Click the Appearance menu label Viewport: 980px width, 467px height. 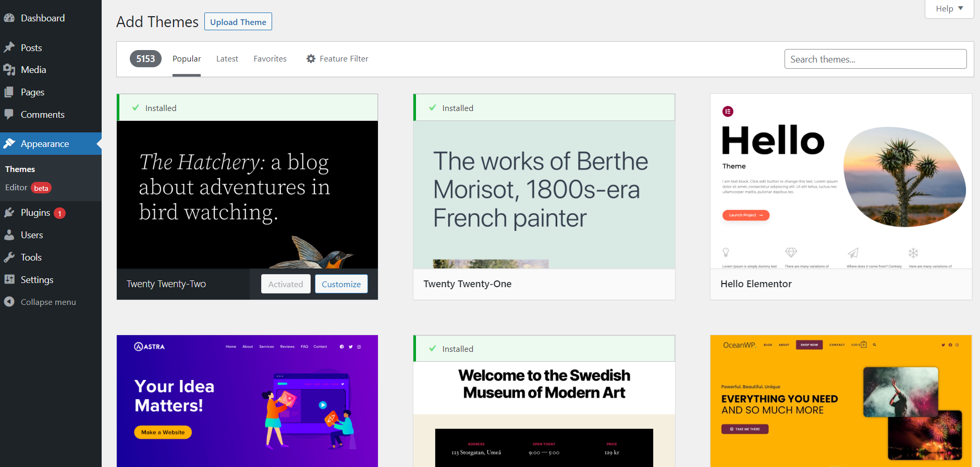45,144
